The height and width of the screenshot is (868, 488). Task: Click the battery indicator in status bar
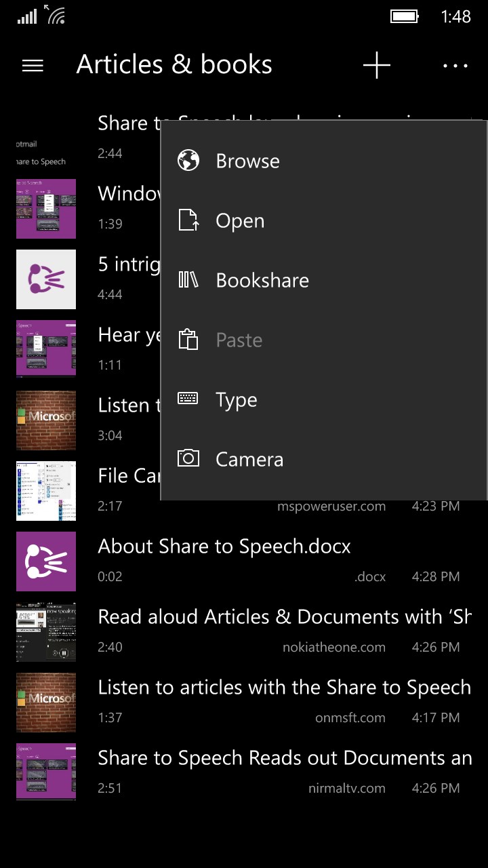[405, 16]
